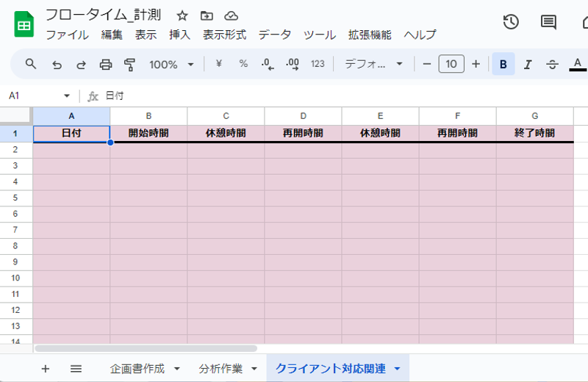Open version history clock icon
Image resolution: width=588 pixels, height=382 pixels.
[511, 22]
